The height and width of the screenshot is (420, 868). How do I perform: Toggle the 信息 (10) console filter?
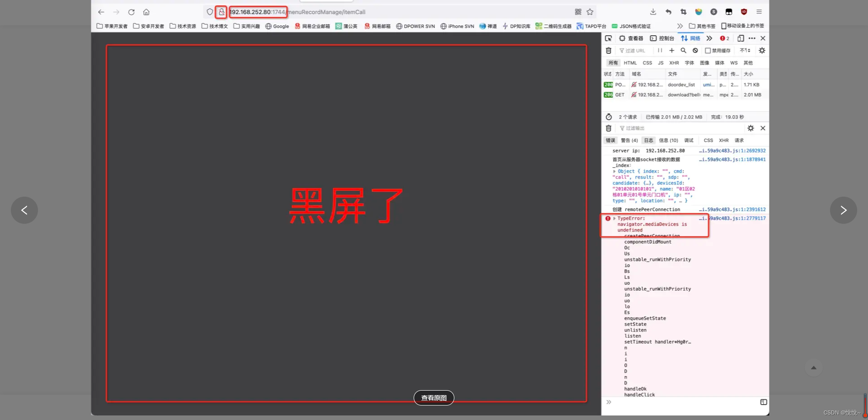point(669,140)
